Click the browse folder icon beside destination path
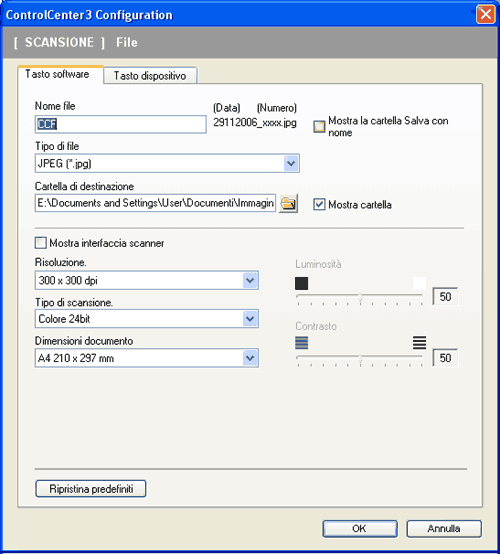 (x=288, y=203)
